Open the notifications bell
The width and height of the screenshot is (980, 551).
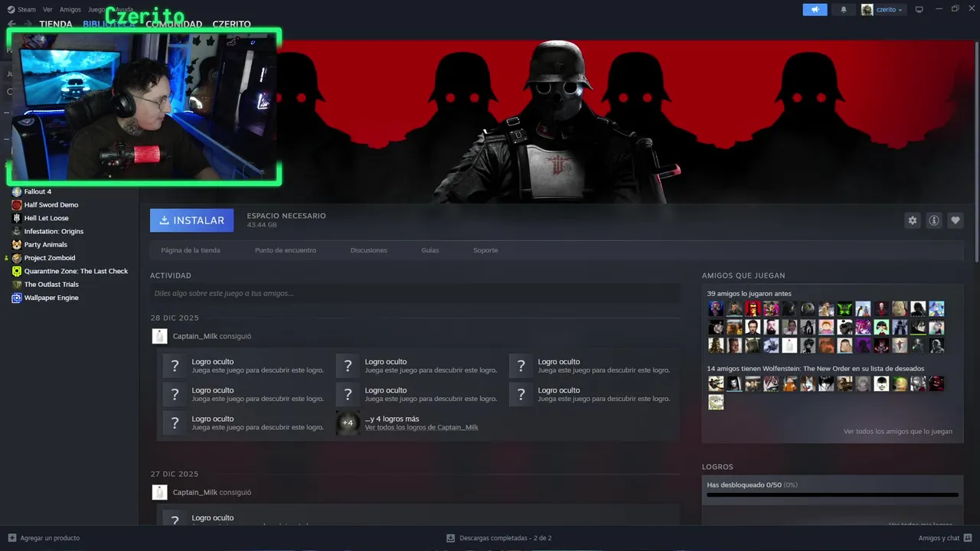[x=844, y=10]
